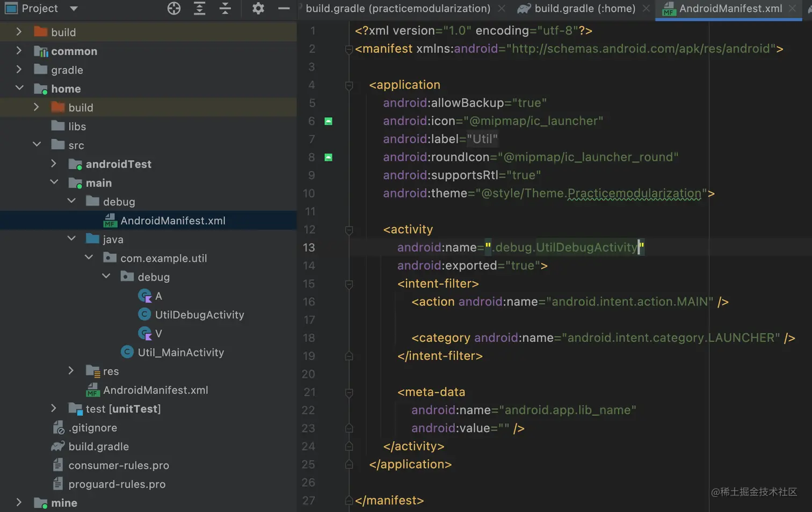Switch to build.gradle (:home) tab
This screenshot has height=512, width=812.
coord(584,9)
